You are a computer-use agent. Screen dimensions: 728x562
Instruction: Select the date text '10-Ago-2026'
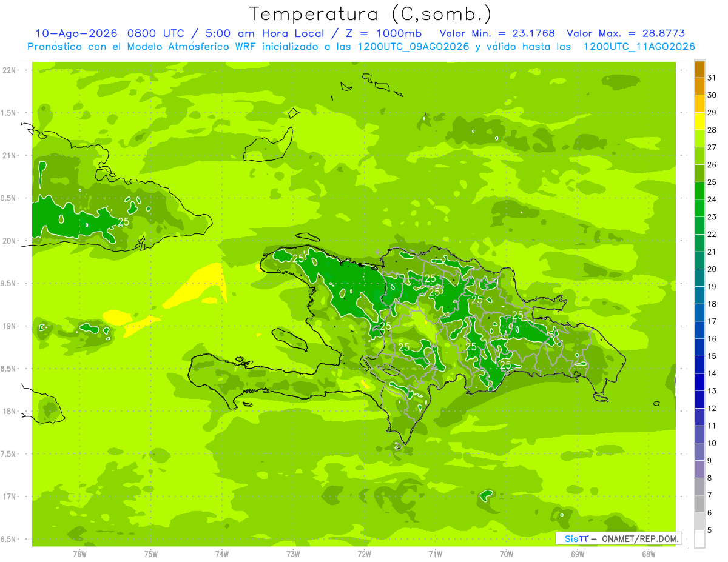tap(76, 33)
